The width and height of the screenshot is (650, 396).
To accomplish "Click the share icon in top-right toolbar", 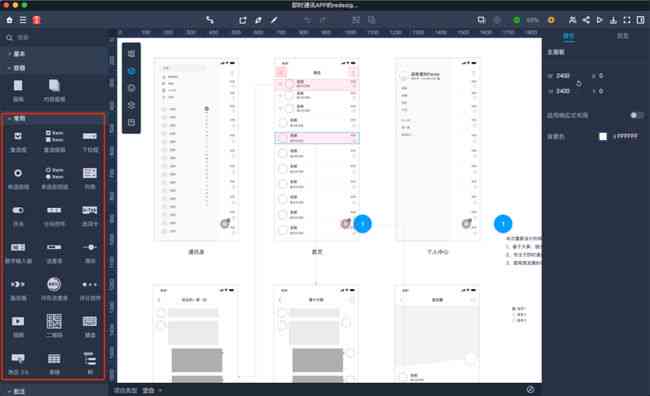I will point(586,20).
